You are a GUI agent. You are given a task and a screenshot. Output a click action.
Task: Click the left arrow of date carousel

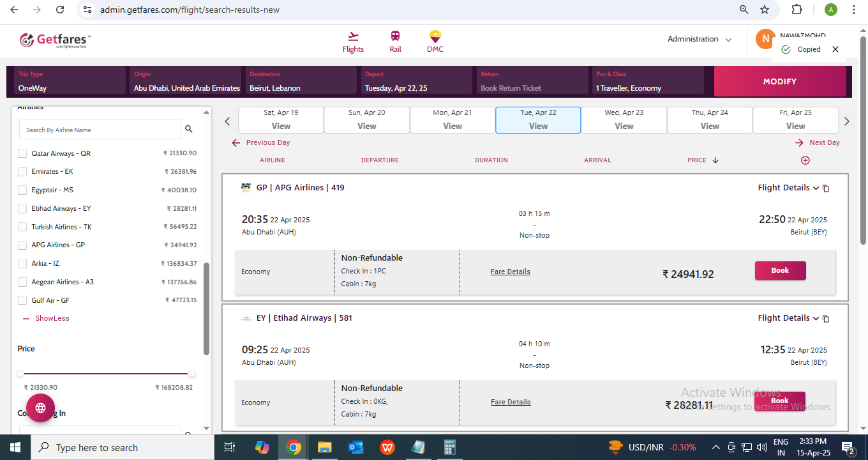[x=227, y=121]
